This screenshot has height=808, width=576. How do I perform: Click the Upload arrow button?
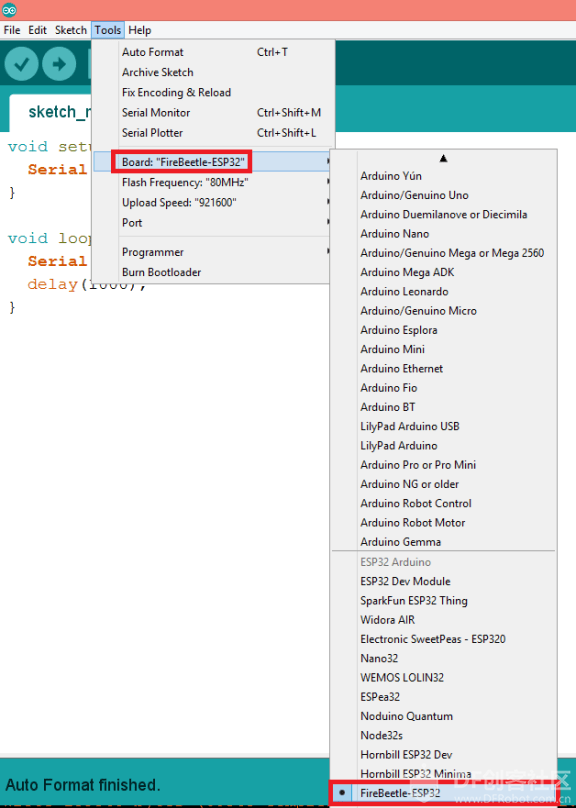pos(59,63)
